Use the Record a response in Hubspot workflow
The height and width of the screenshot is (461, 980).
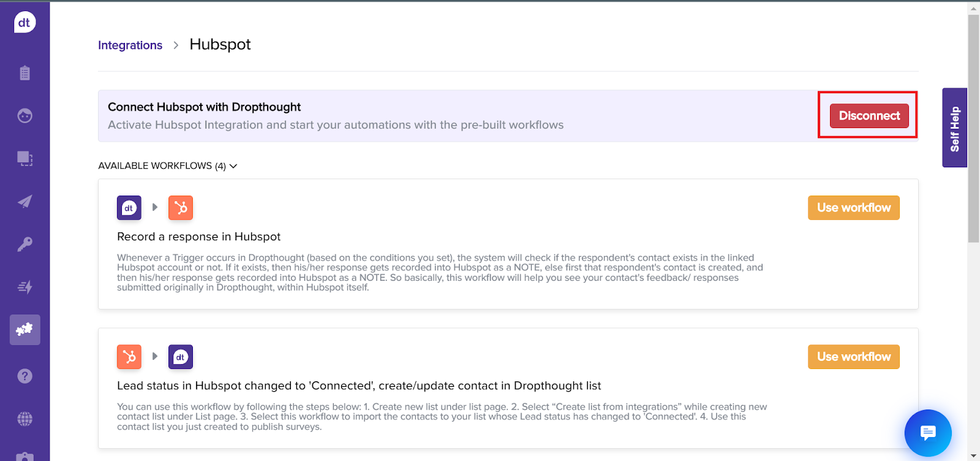853,208
